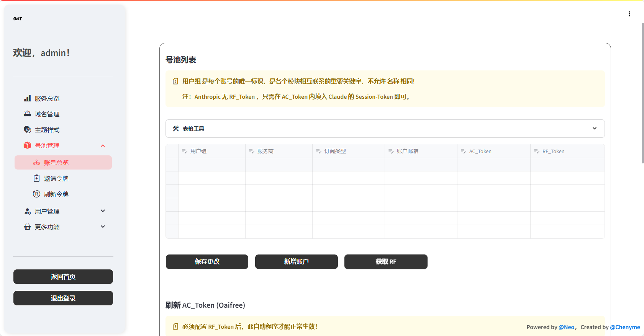Open 域名管理 in the sidebar

[x=63, y=114]
